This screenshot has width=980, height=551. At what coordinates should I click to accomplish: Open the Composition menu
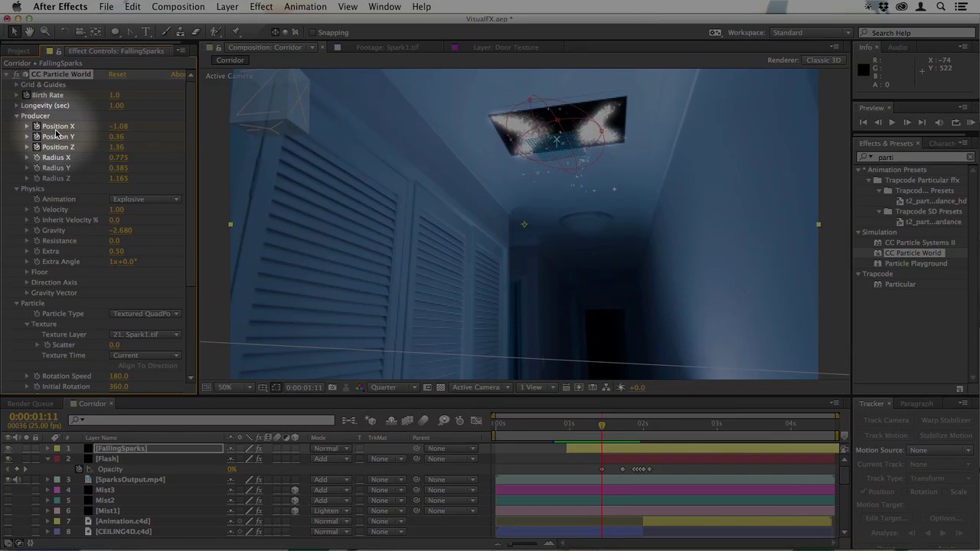coord(178,7)
